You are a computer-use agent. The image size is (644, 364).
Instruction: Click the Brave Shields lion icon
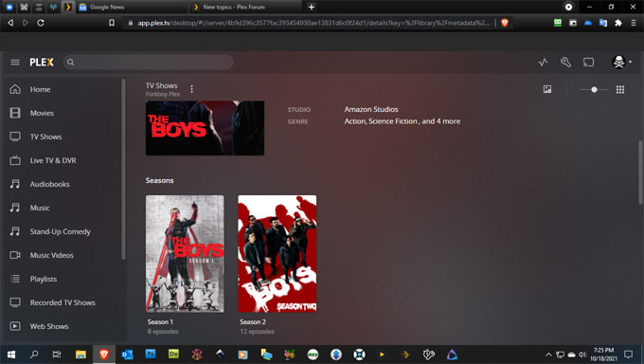click(x=505, y=23)
